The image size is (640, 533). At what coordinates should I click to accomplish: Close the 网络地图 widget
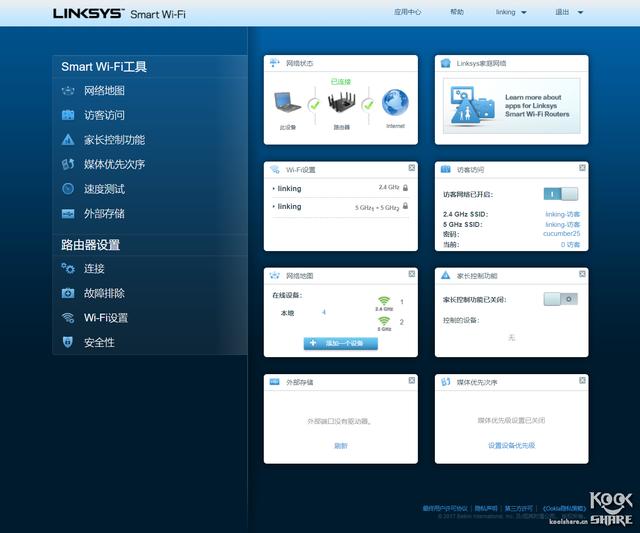click(x=411, y=274)
